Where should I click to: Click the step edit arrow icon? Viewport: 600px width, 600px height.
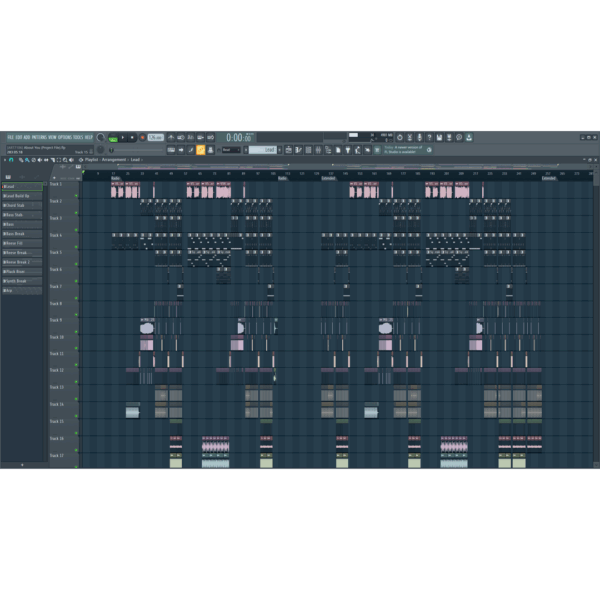[x=181, y=150]
